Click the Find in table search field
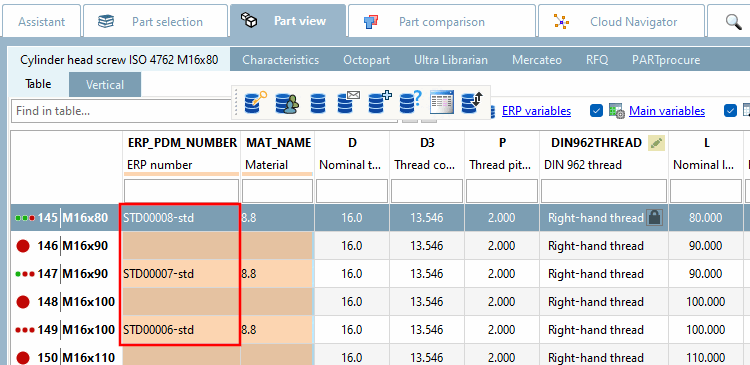This screenshot has height=365, width=750. [122, 111]
